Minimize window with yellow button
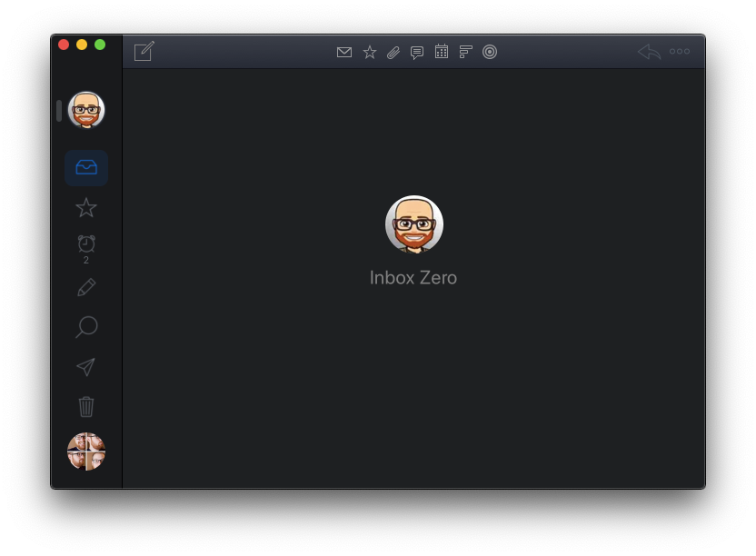The width and height of the screenshot is (756, 556). coord(82,45)
